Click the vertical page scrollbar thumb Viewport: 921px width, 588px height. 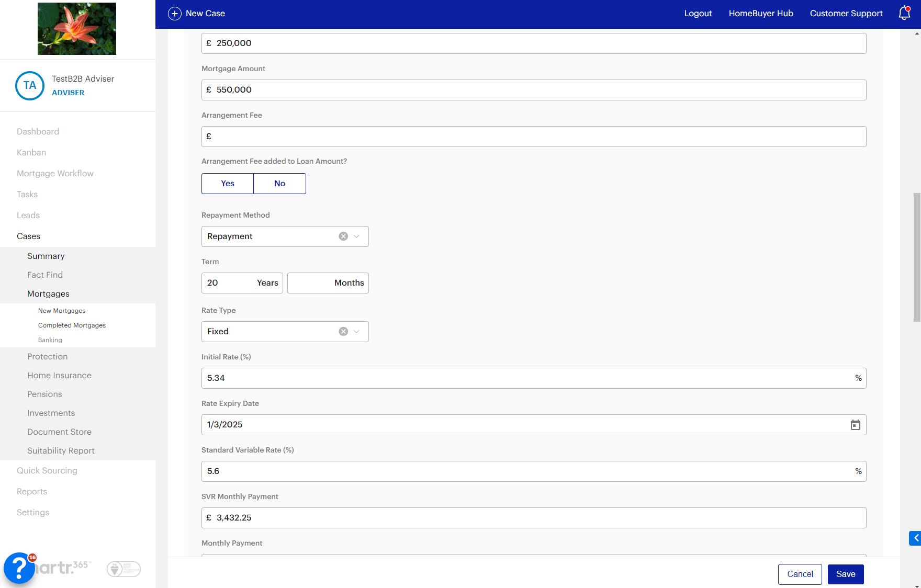point(917,257)
